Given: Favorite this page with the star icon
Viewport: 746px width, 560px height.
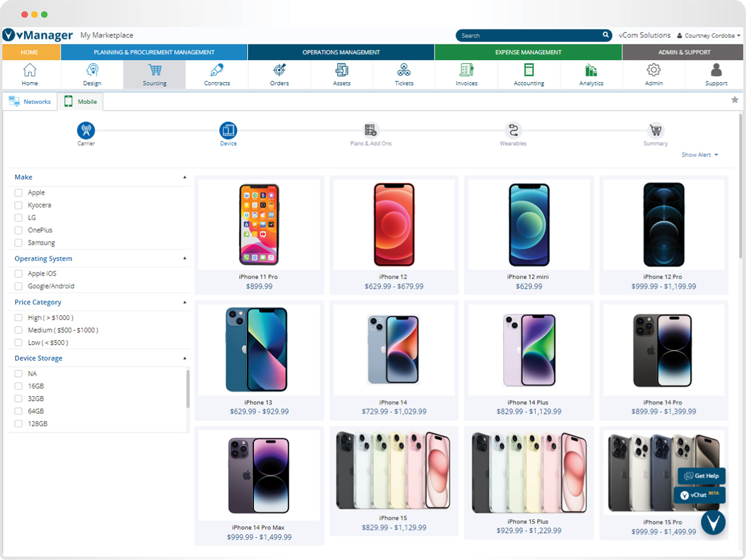Looking at the screenshot, I should pos(734,100).
